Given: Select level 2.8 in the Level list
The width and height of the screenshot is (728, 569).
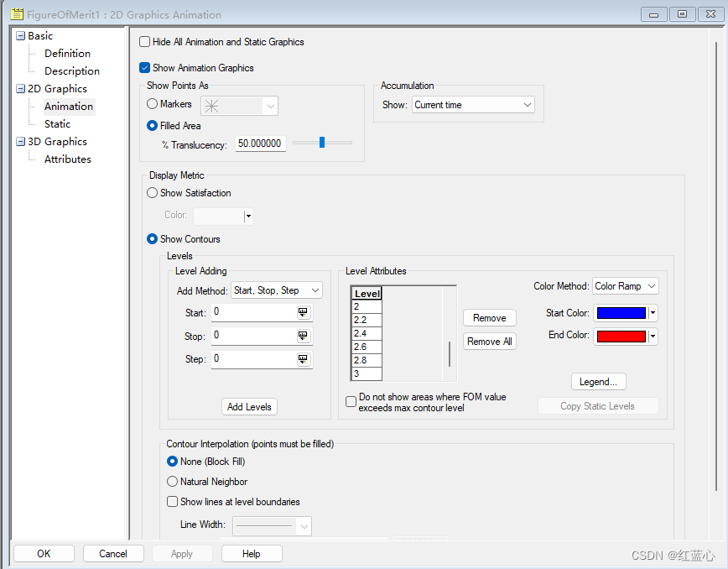Looking at the screenshot, I should pos(367,360).
